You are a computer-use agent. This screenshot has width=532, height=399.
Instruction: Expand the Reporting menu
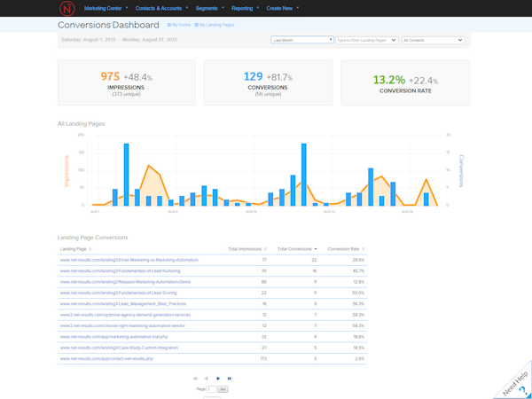point(243,8)
